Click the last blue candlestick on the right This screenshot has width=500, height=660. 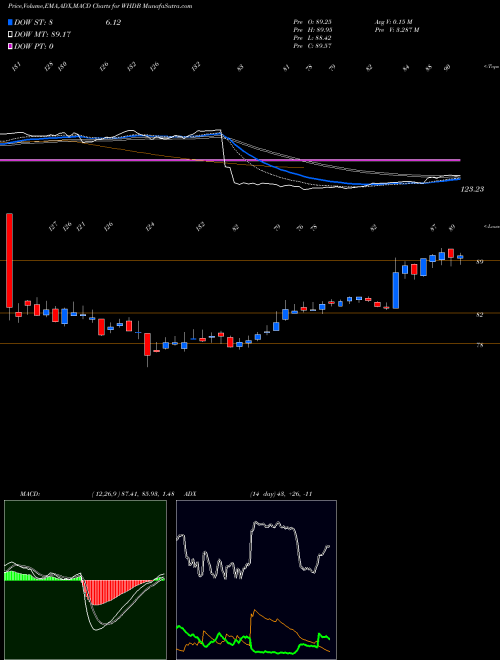(460, 257)
